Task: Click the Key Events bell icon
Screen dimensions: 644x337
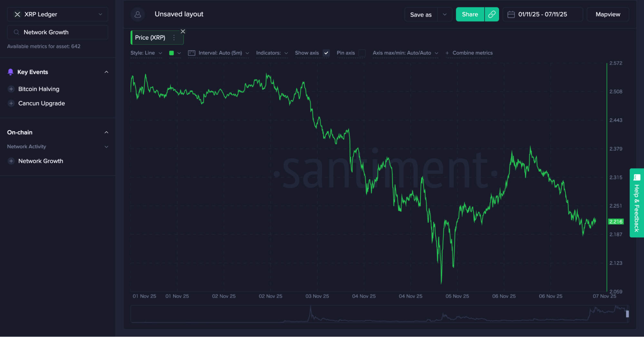Action: (11, 72)
